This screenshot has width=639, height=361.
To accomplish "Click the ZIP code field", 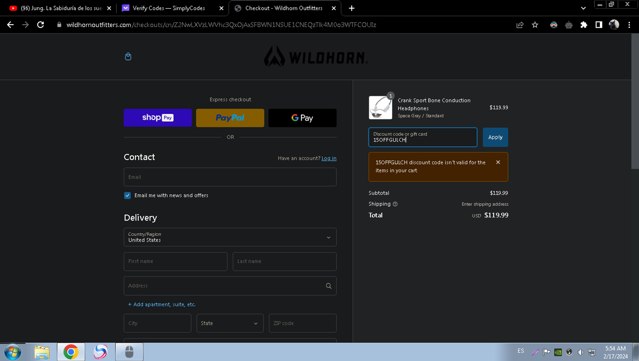I will 302,323.
